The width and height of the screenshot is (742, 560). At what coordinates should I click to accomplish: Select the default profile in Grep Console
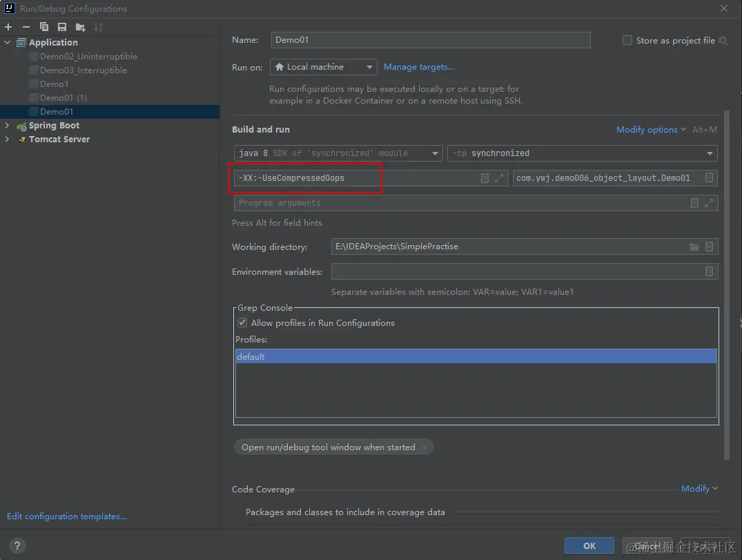coord(476,356)
